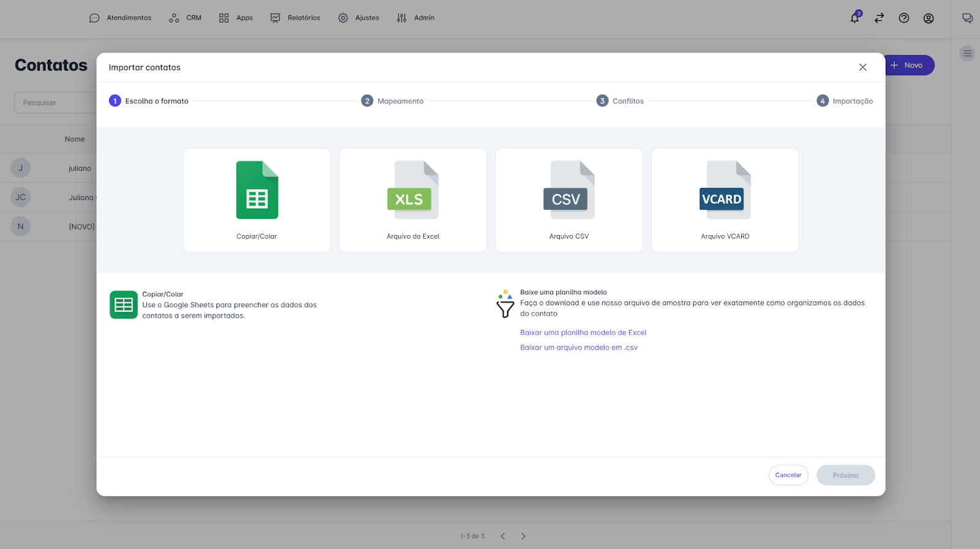The height and width of the screenshot is (549, 980).
Task: Open the Atendimentos menu
Action: tap(121, 18)
